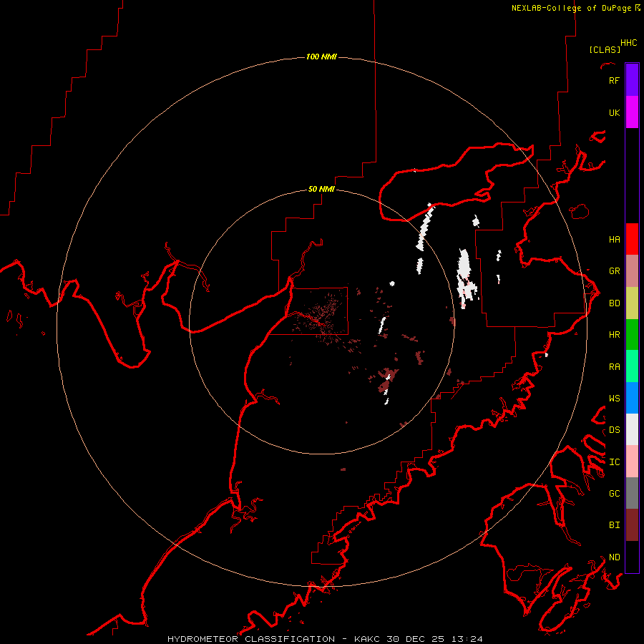
Task: Click the HHC product code label
Action: pos(628,43)
